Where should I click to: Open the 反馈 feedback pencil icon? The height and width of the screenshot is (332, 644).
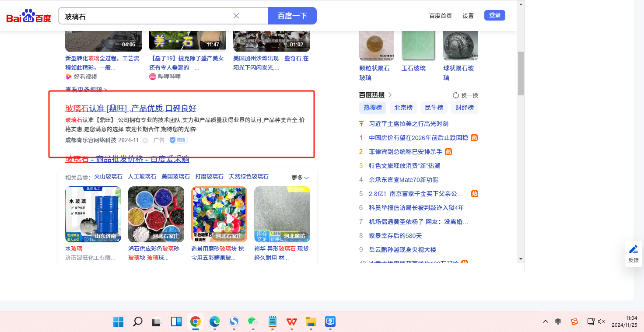pos(633,250)
